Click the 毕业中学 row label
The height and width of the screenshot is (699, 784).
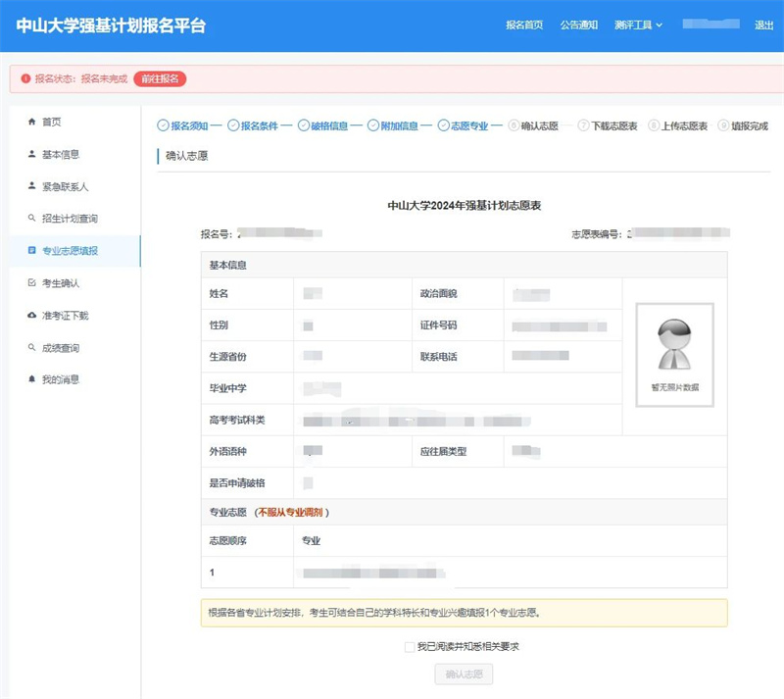pyautogui.click(x=227, y=388)
